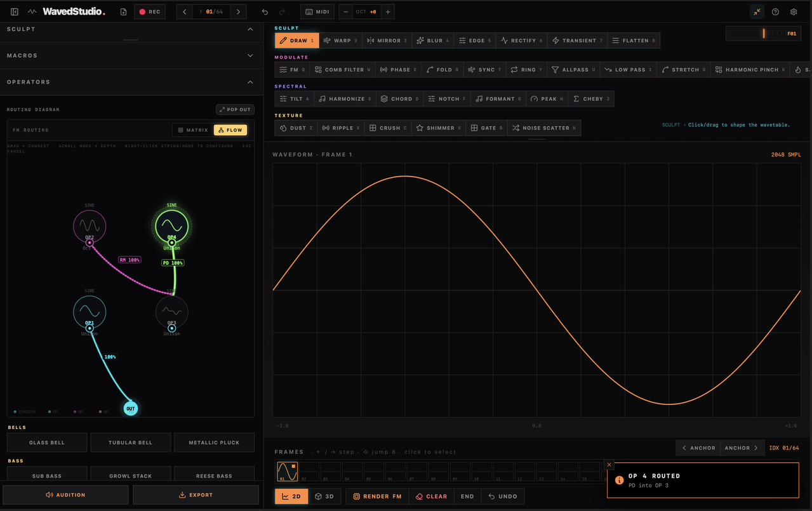Collapse the Operators section

(x=250, y=82)
